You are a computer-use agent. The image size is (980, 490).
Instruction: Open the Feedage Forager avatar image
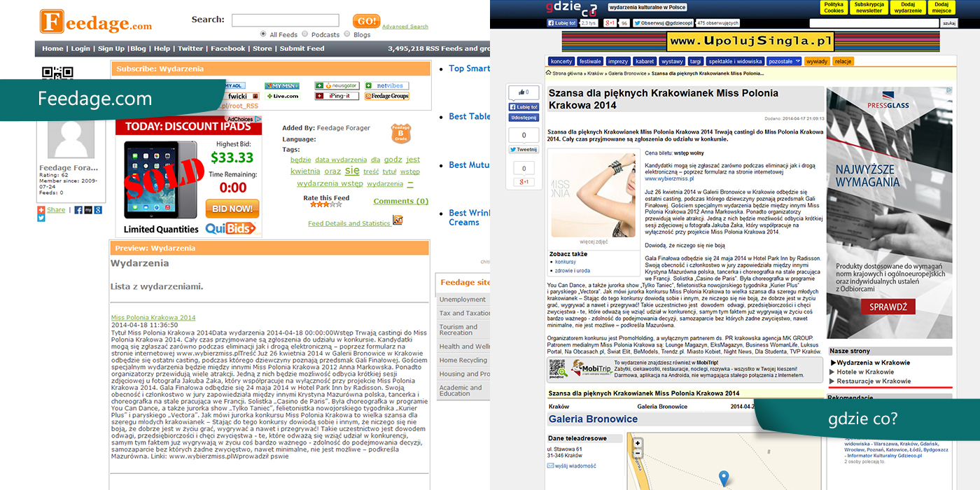point(69,139)
